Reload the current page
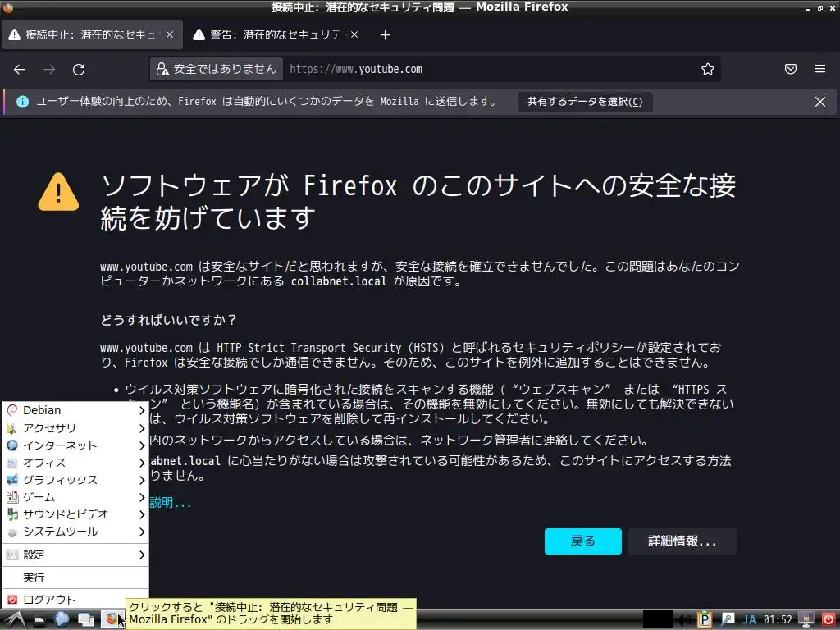The image size is (840, 630). [x=79, y=69]
